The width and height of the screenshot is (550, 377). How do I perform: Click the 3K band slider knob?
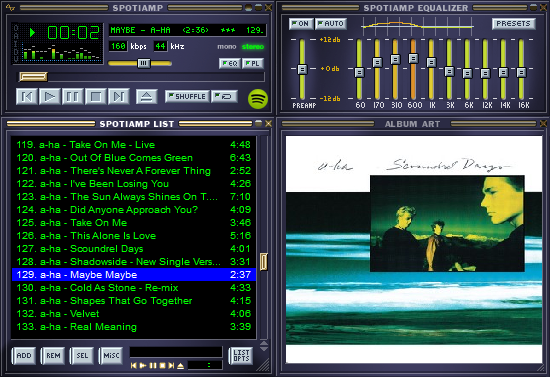pos(449,72)
